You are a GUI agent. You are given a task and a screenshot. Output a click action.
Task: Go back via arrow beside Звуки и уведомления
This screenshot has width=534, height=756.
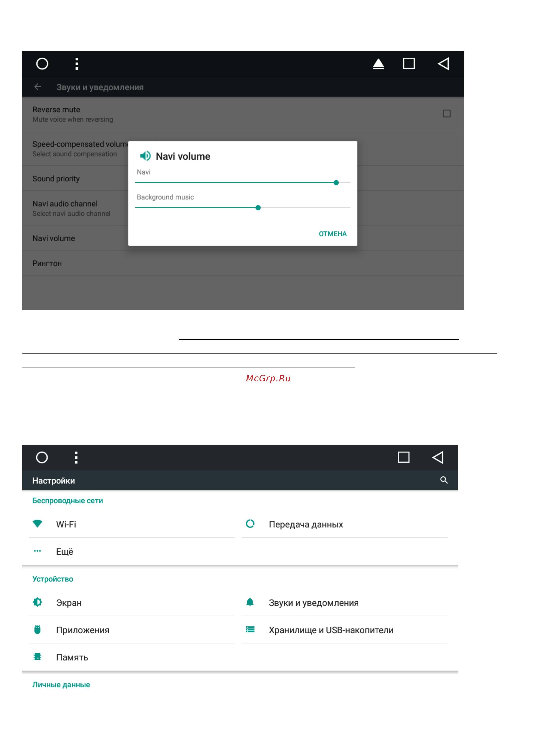38,87
